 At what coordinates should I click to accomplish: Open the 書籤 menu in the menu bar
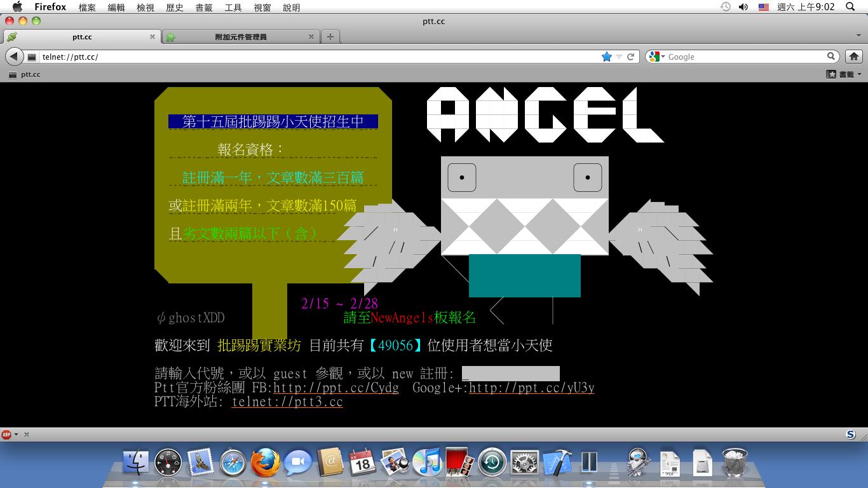point(204,8)
